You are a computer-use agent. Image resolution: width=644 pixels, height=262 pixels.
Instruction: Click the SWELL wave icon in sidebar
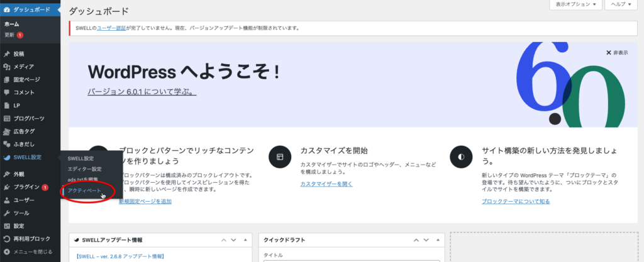coord(6,158)
